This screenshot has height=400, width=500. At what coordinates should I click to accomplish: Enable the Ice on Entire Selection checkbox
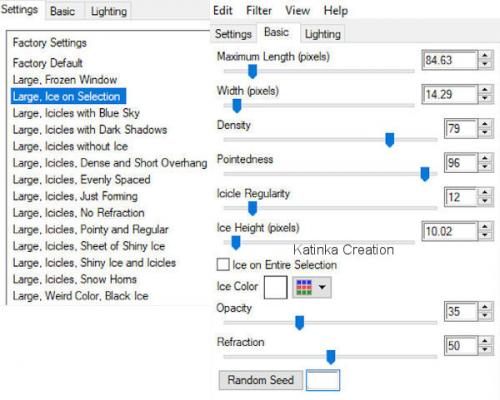pos(223,265)
